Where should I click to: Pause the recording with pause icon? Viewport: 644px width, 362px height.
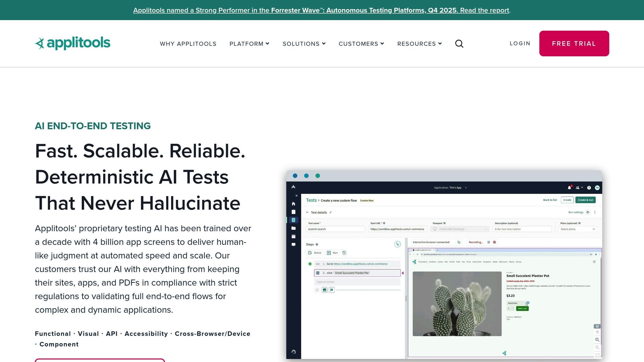489,242
